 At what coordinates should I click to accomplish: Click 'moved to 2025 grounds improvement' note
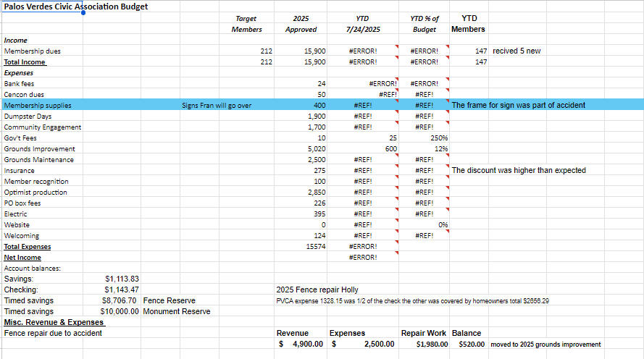(x=545, y=345)
